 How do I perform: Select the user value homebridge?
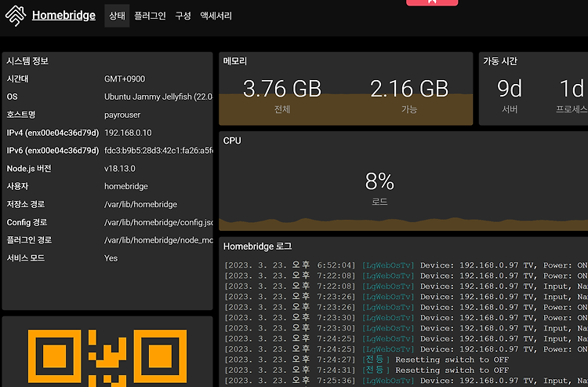[x=126, y=187]
